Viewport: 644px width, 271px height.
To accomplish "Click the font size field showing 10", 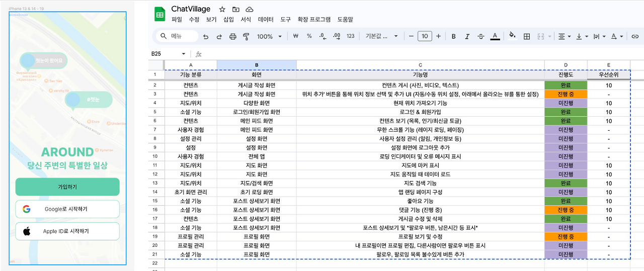I will point(425,36).
